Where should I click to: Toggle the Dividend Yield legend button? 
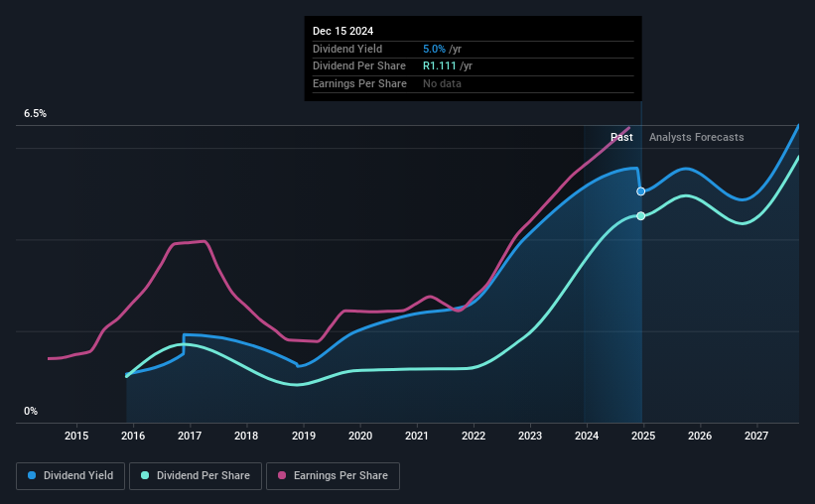[70, 476]
